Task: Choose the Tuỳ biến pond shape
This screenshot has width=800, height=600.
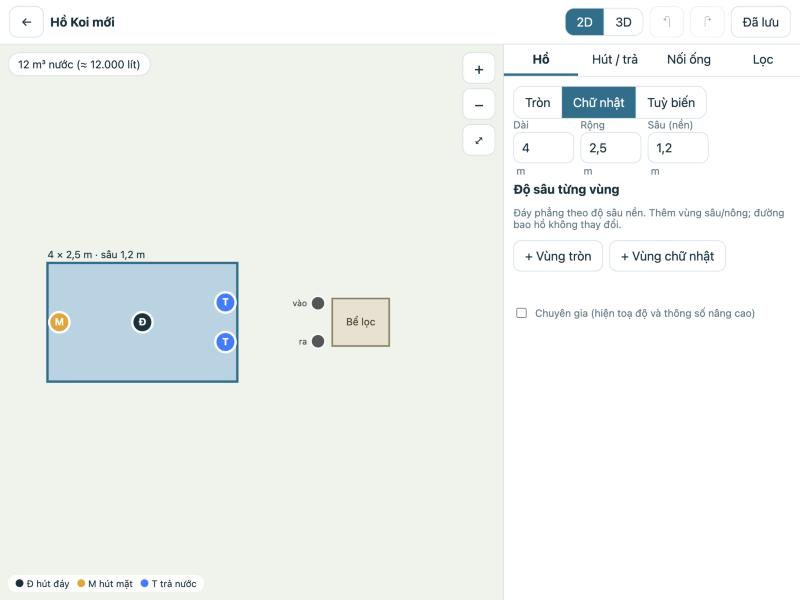Action: (671, 103)
